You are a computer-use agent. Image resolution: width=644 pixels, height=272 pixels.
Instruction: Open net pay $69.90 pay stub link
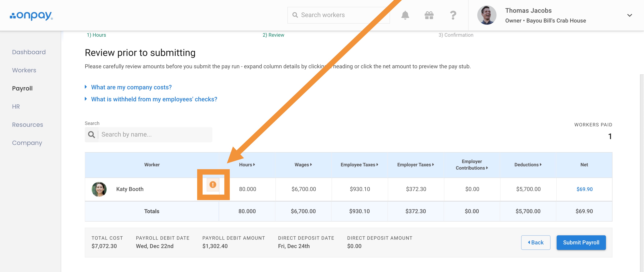click(x=584, y=189)
